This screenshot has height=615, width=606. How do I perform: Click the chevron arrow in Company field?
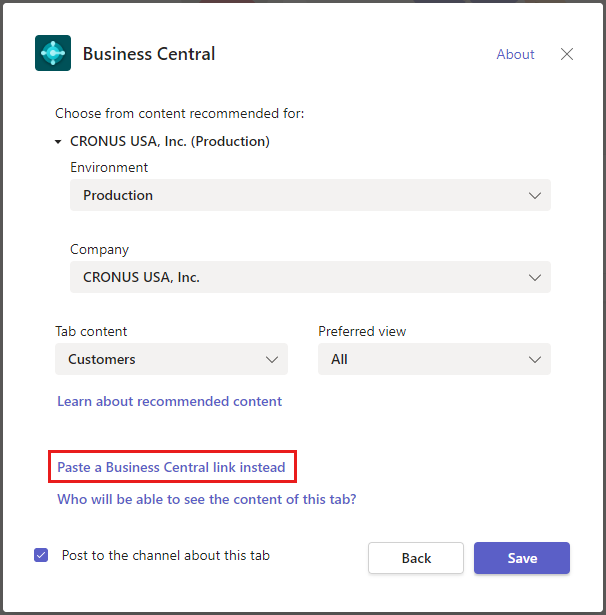click(535, 278)
